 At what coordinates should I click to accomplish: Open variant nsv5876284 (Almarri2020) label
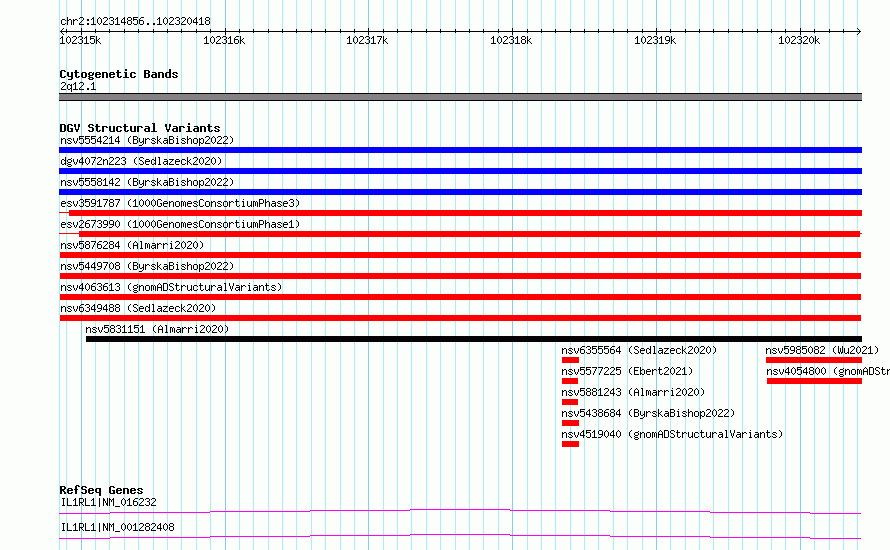[x=132, y=245]
